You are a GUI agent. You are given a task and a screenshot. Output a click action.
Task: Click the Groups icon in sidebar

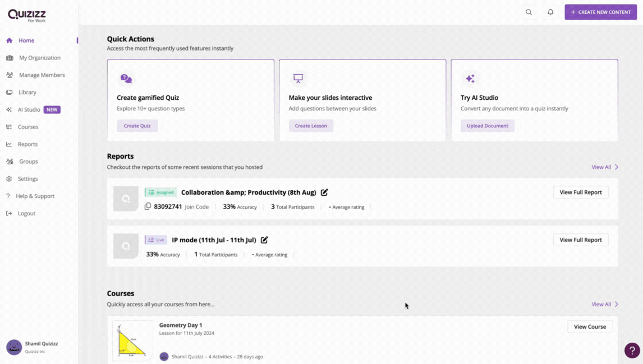pos(10,162)
